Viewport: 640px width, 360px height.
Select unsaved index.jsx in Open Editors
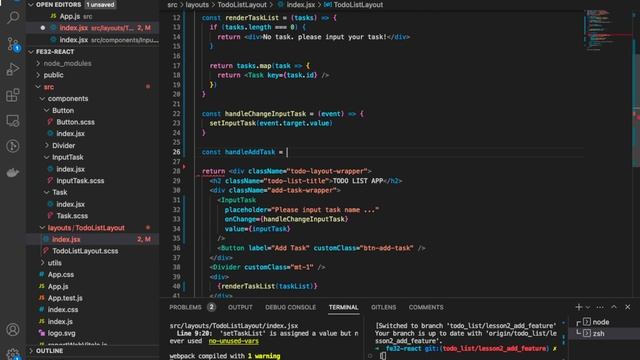pos(93,28)
